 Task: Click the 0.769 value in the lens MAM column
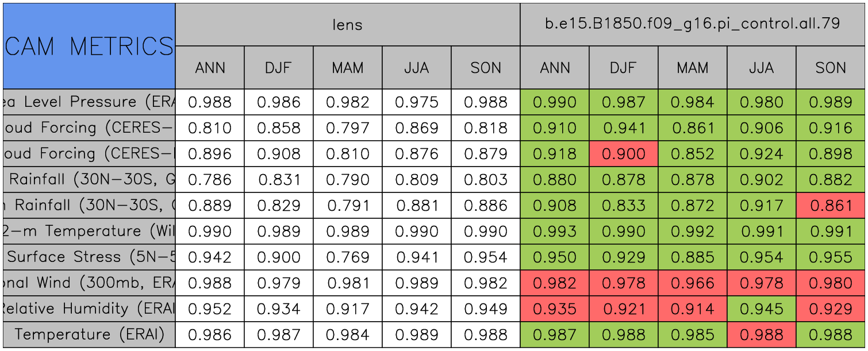[347, 257]
